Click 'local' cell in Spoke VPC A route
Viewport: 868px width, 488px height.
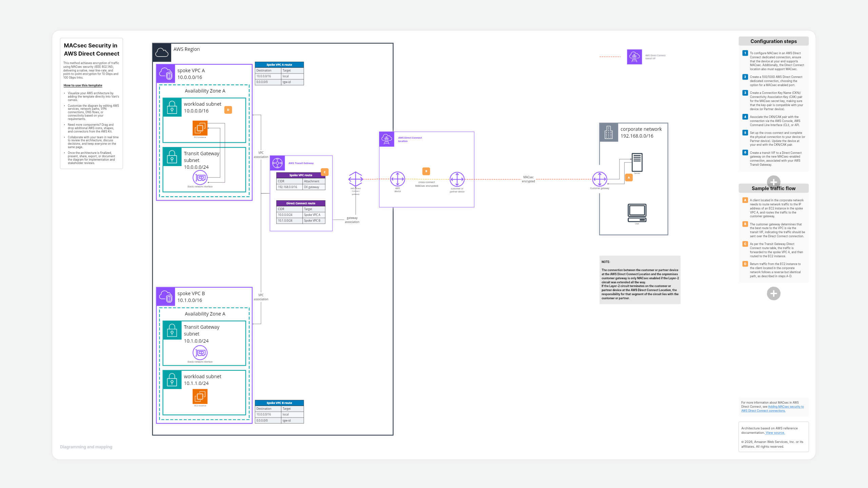[292, 76]
